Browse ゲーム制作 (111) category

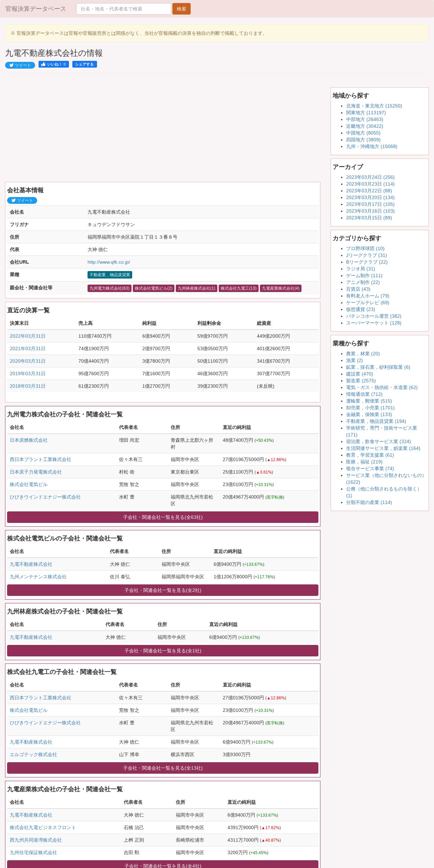(364, 275)
